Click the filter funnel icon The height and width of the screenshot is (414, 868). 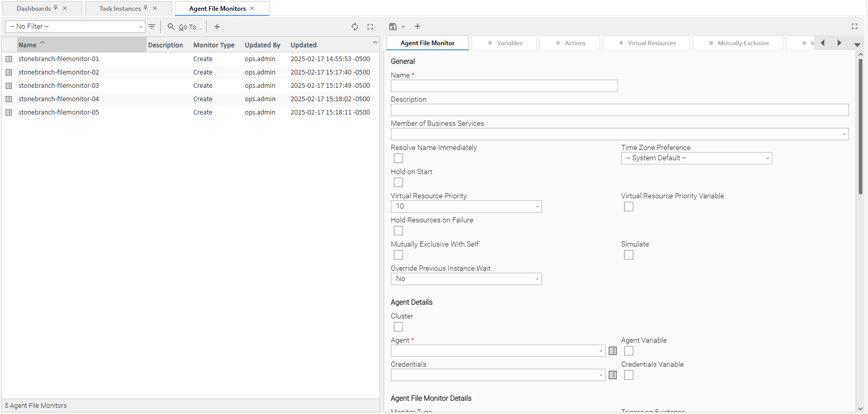click(x=152, y=27)
